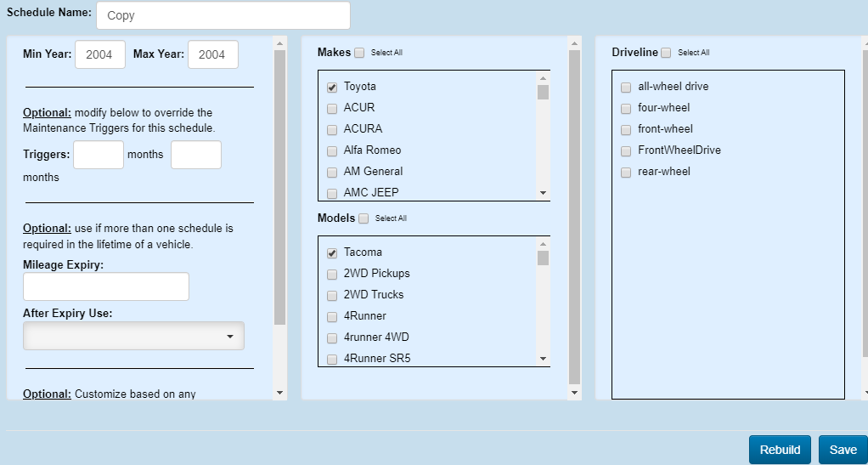Open the After Expiry Use dropdown
This screenshot has width=868, height=465.
tap(133, 336)
